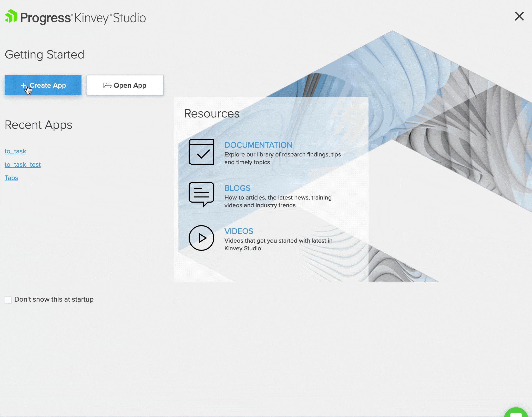The image size is (532, 417).
Task: Click the Blogs speech bubble icon
Action: [x=201, y=194]
